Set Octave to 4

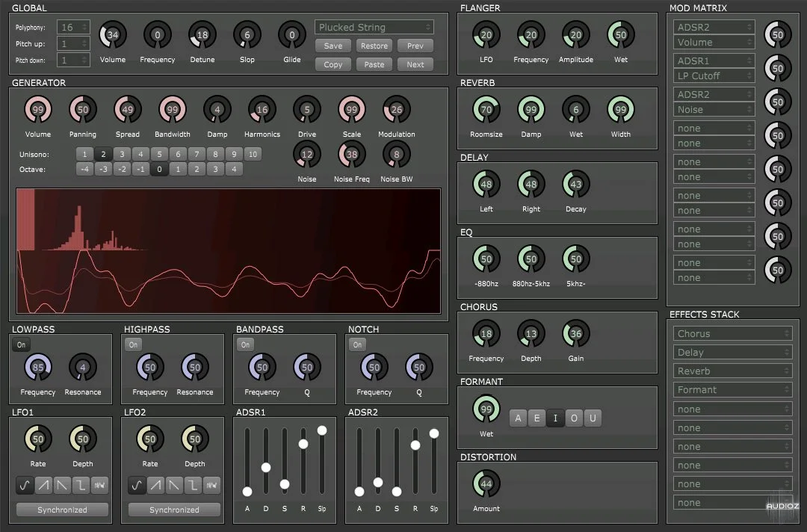[234, 169]
